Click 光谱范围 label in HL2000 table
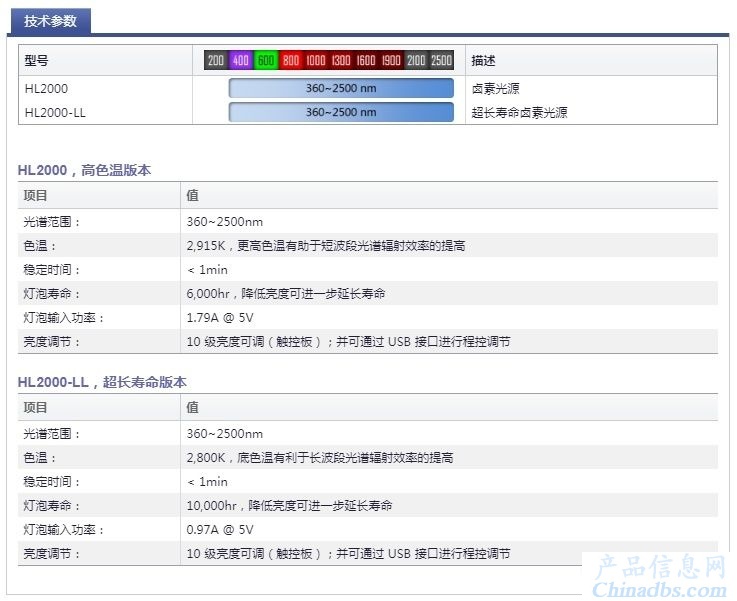Viewport: 737px width, 601px height. tap(51, 222)
